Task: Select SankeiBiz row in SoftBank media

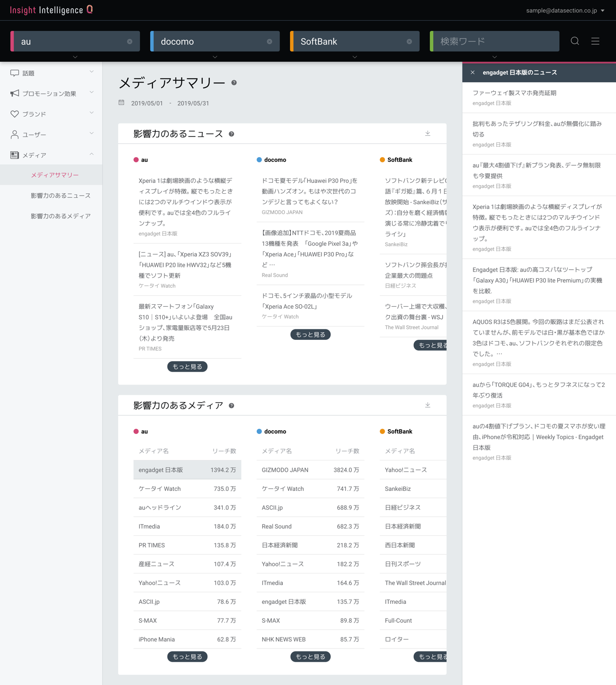Action: (x=413, y=489)
